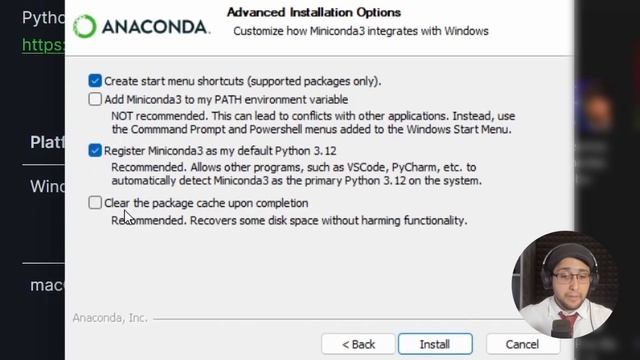Click the ANACONDA wordmark in header
This screenshot has height=360, width=640.
coord(156,27)
